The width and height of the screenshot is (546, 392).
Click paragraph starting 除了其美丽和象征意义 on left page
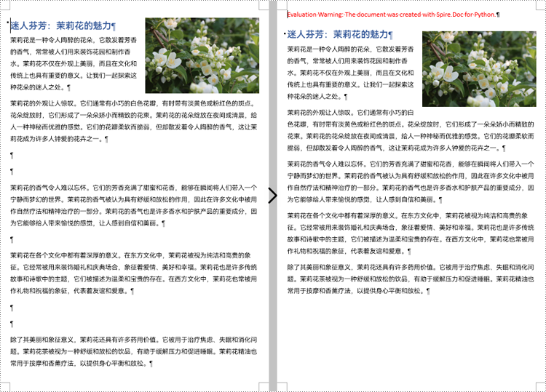tap(134, 351)
